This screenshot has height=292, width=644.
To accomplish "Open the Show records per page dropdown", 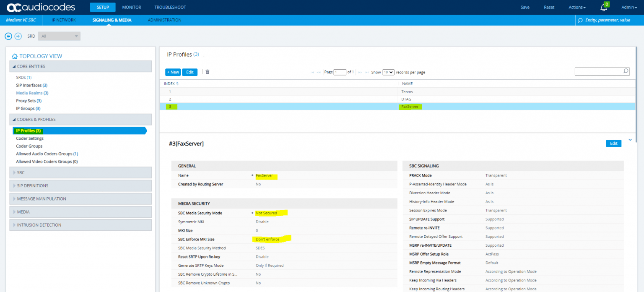I will coord(388,72).
